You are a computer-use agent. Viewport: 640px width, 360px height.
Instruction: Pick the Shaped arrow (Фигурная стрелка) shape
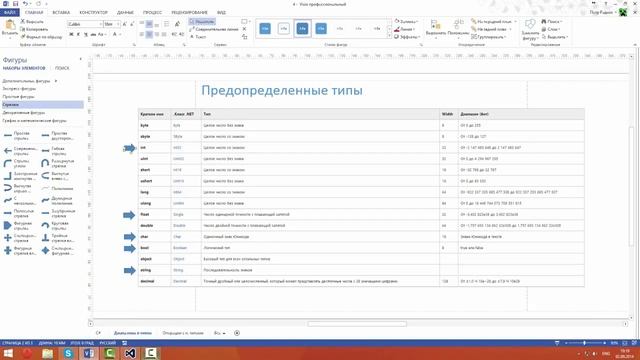18,225
